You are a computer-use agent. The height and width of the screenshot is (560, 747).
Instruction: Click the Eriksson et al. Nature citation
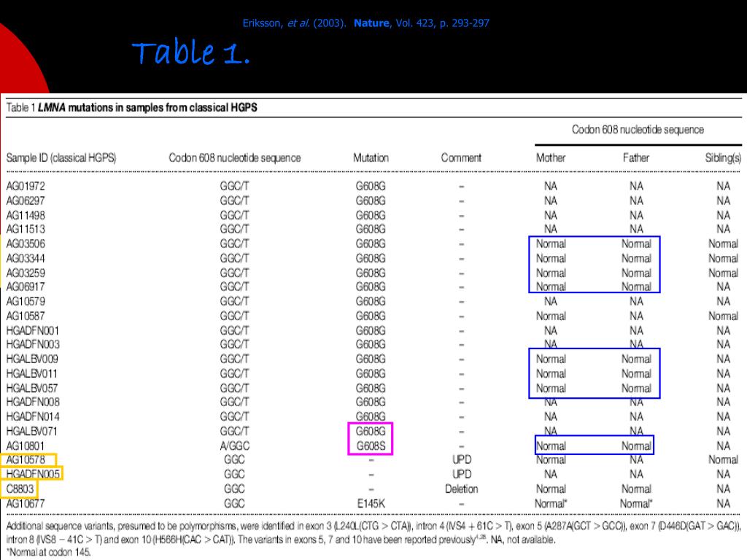click(366, 23)
